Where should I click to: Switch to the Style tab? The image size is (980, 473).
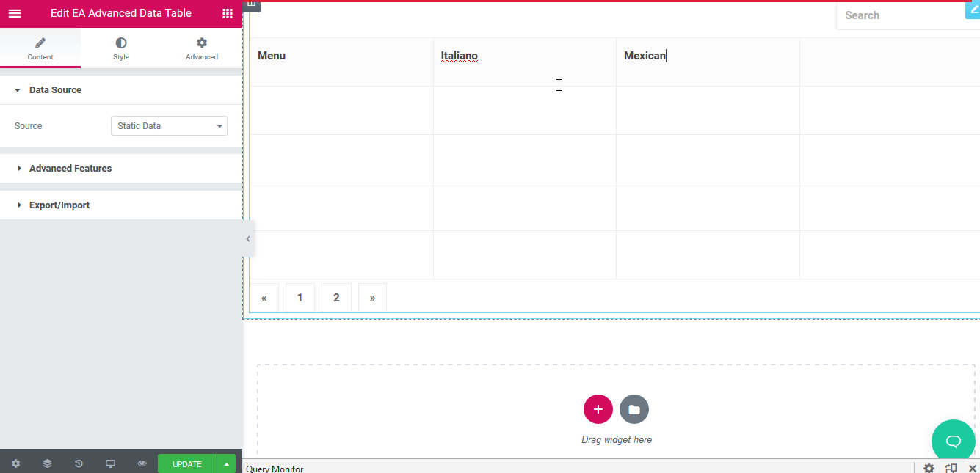click(x=120, y=48)
